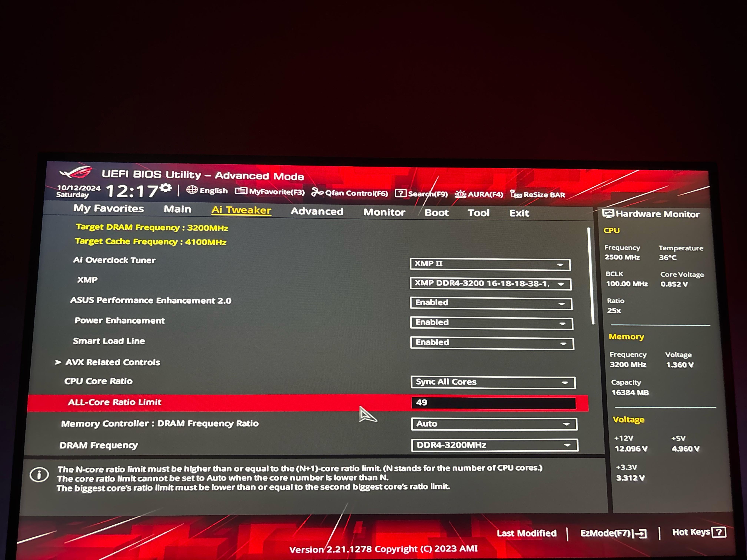Select the Exit tab
Image resolution: width=747 pixels, height=560 pixels.
click(519, 213)
